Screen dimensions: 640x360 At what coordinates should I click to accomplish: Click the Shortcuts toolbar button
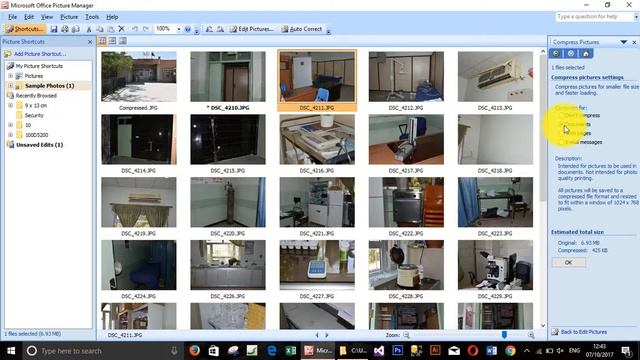[24, 29]
